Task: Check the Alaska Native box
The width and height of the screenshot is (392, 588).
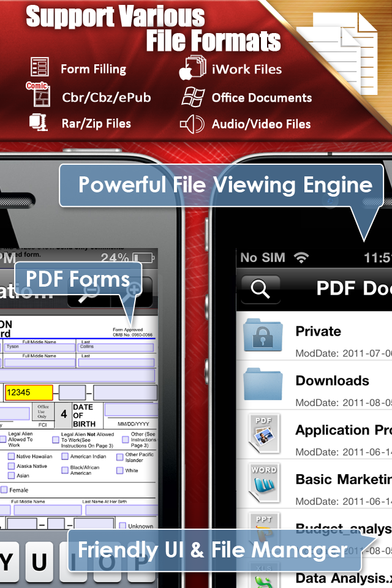Action: [x=11, y=466]
